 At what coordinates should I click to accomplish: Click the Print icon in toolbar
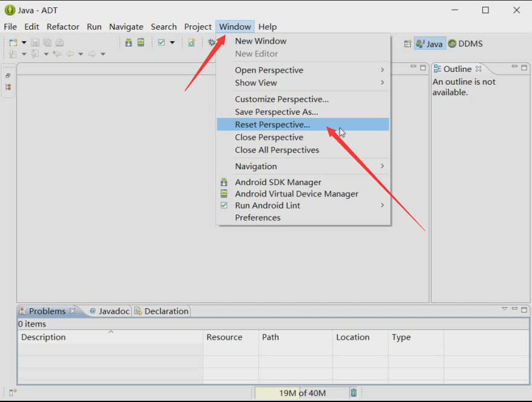tap(60, 43)
